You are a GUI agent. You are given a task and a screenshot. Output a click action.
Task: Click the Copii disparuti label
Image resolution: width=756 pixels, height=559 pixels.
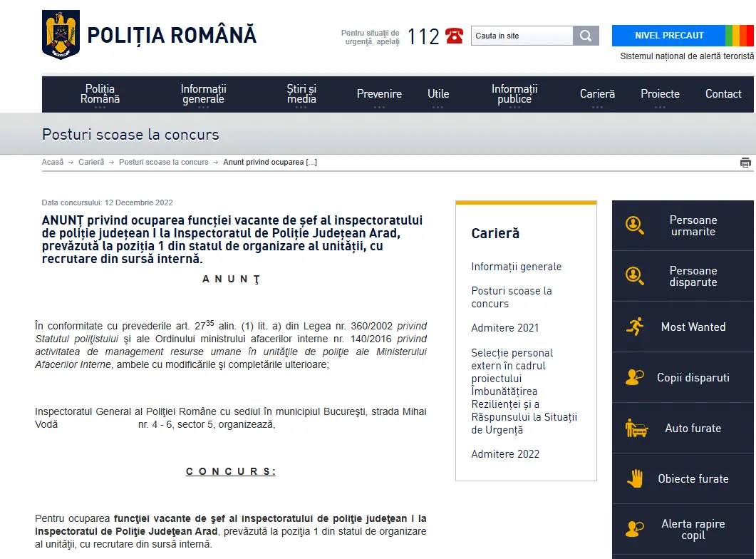tap(693, 378)
